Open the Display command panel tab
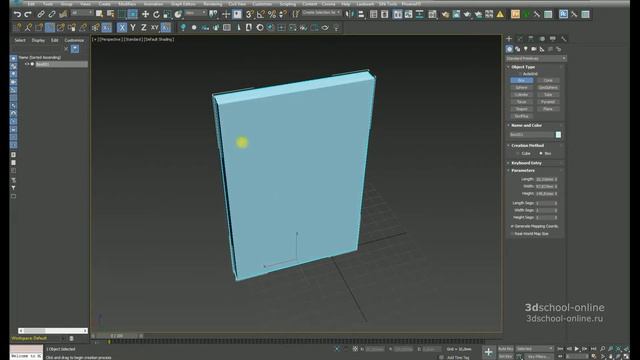 click(553, 39)
